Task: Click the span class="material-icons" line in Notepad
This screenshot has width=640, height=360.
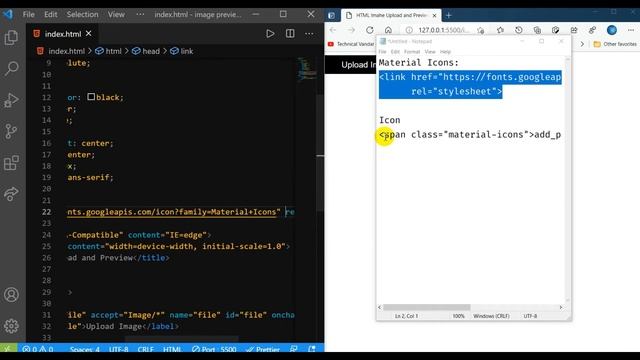Action: pyautogui.click(x=470, y=135)
